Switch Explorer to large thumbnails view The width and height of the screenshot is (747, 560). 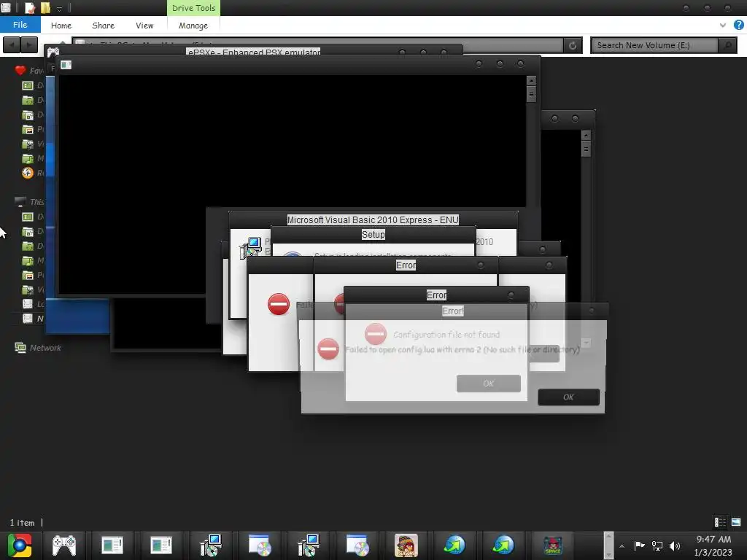(736, 522)
